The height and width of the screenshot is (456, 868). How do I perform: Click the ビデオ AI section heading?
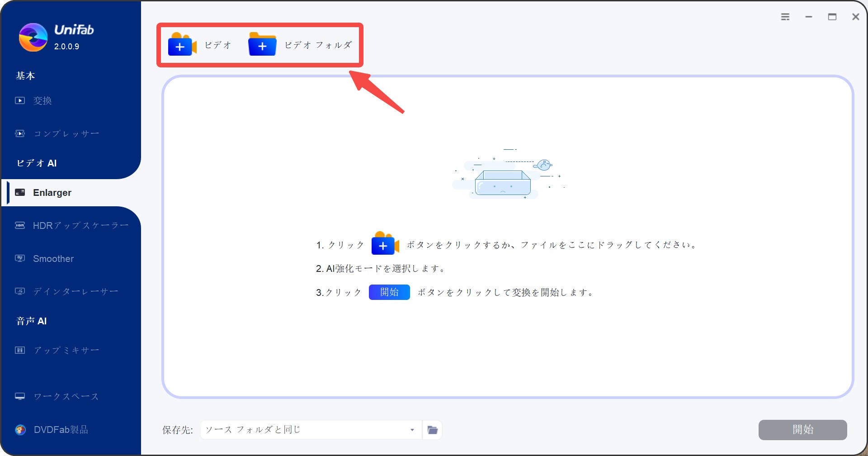[37, 163]
